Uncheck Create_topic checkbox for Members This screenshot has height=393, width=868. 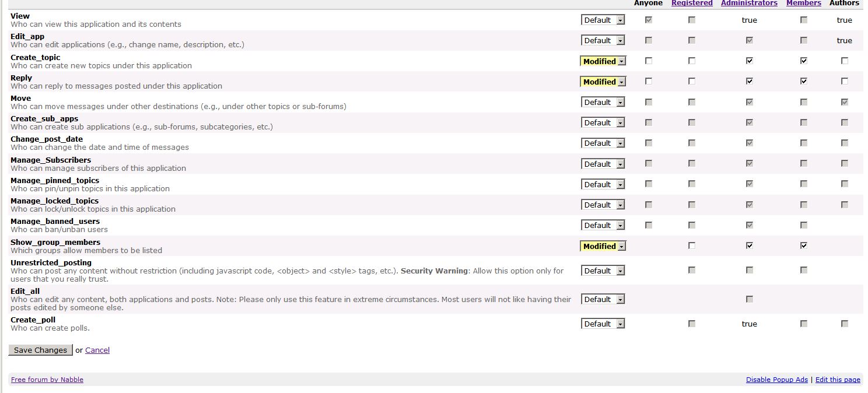pos(804,61)
